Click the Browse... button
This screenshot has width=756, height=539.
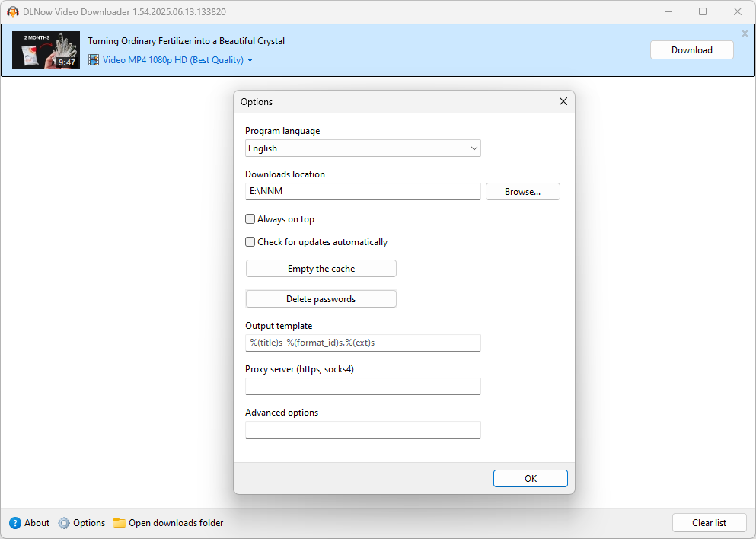tap(522, 191)
